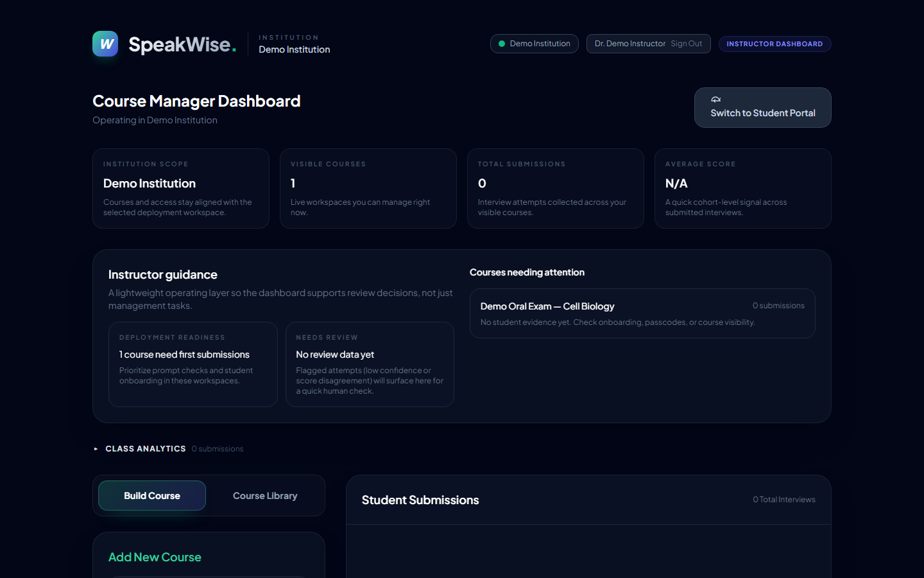Select the Institution Scope summary card
924x578 pixels.
coord(181,188)
